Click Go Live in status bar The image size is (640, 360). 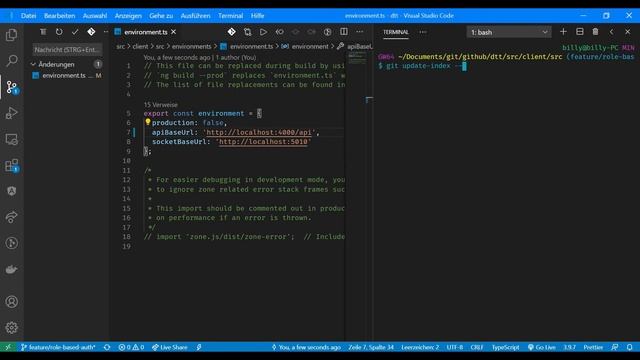click(542, 347)
